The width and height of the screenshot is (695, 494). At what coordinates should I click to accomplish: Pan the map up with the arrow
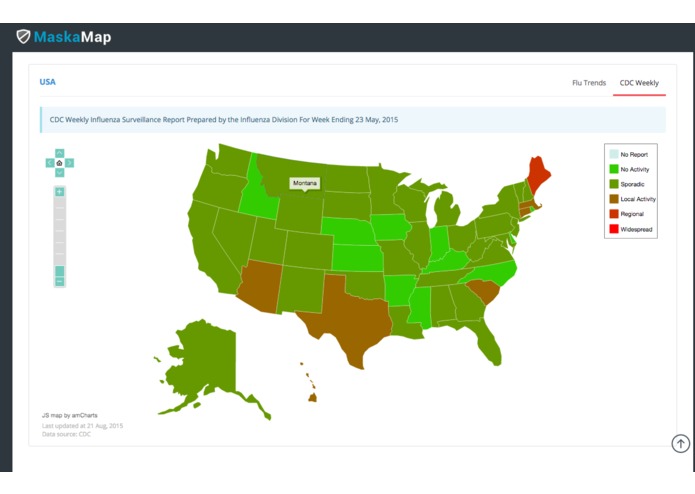point(60,153)
